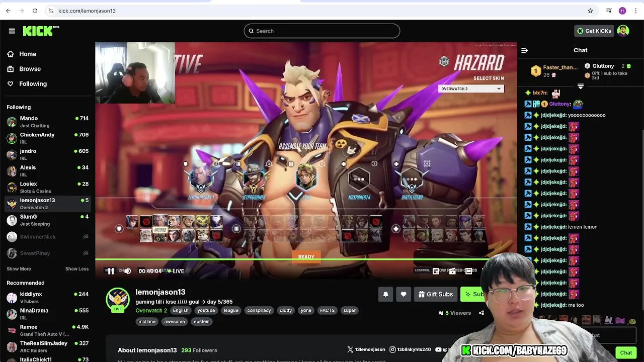The image size is (644, 362).
Task: Open NinaDrama recommended channel
Action: tap(48, 314)
